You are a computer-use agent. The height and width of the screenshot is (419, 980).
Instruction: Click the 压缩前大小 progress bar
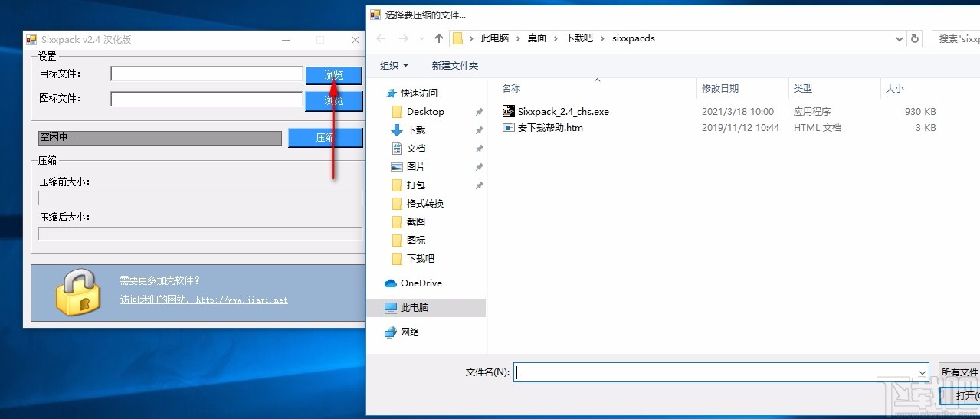pyautogui.click(x=201, y=198)
